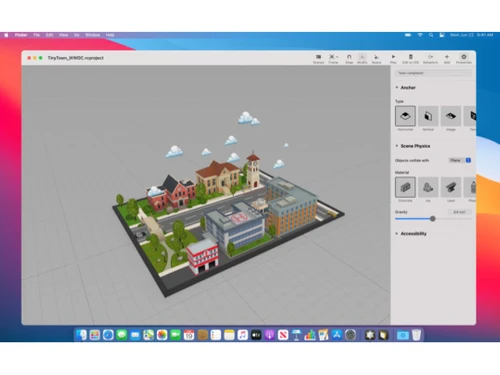Expand the Accessibility section

click(397, 233)
